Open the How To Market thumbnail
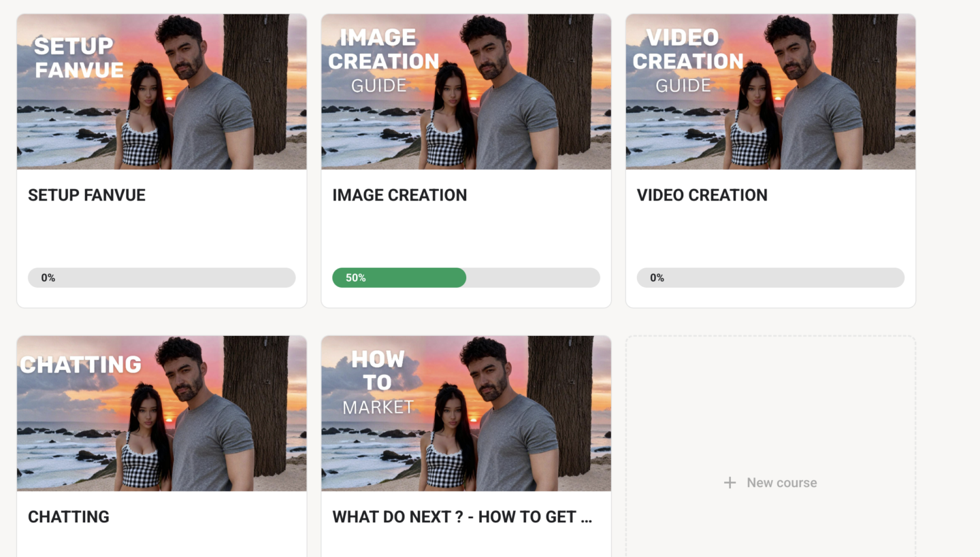Viewport: 980px width, 557px height. tap(466, 413)
